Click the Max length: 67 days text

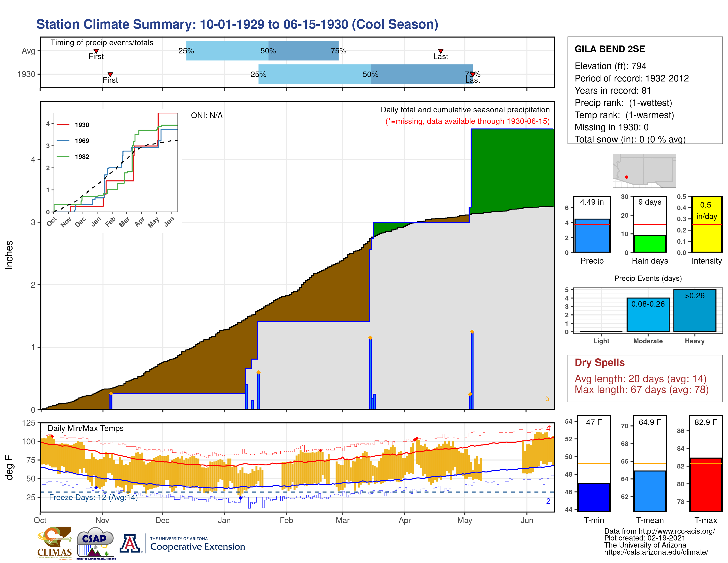(641, 389)
